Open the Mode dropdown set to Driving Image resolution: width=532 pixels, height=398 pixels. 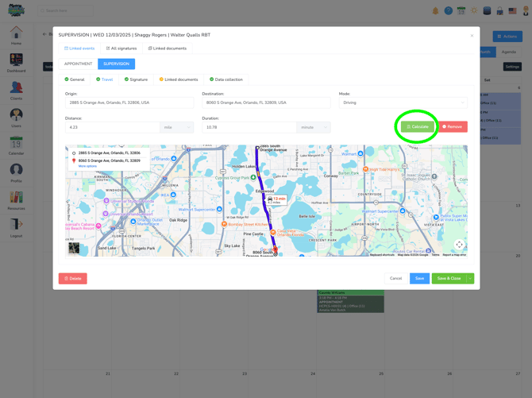[x=403, y=102]
